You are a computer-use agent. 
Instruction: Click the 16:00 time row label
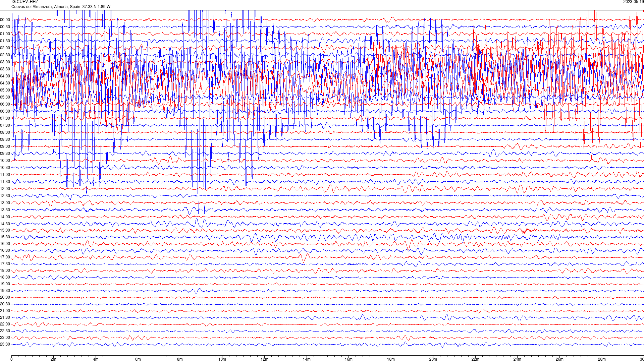tap(5, 244)
